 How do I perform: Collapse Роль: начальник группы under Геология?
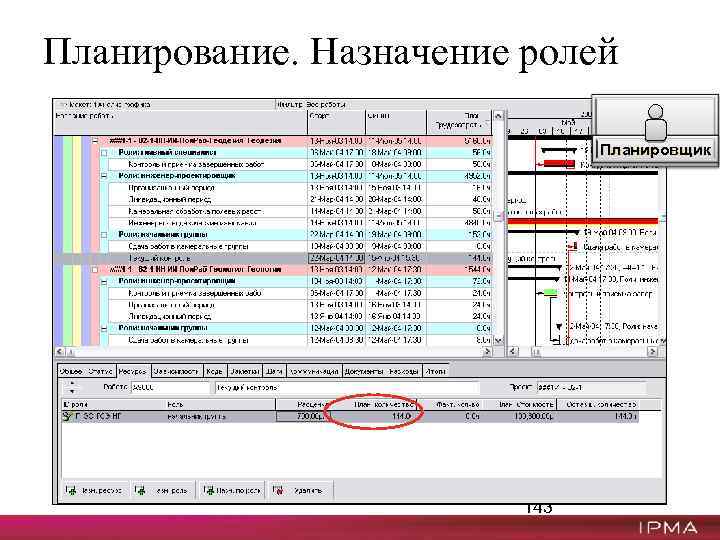click(x=104, y=328)
